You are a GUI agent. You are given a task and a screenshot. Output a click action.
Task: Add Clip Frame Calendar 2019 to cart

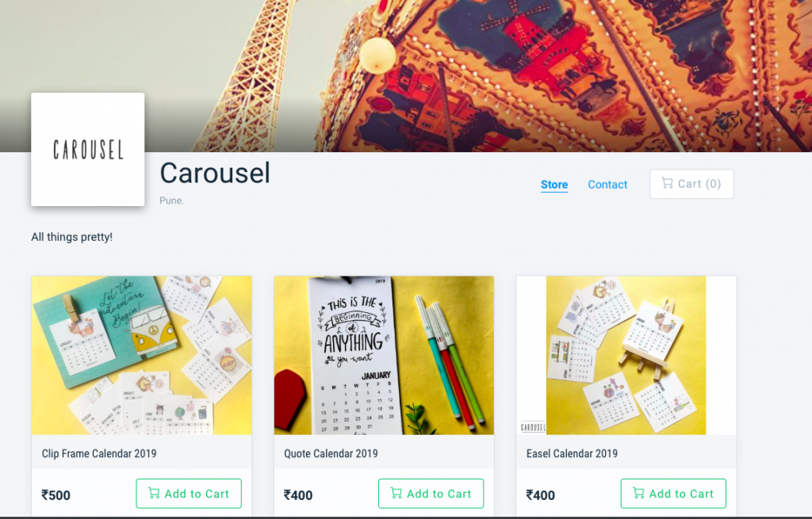189,494
